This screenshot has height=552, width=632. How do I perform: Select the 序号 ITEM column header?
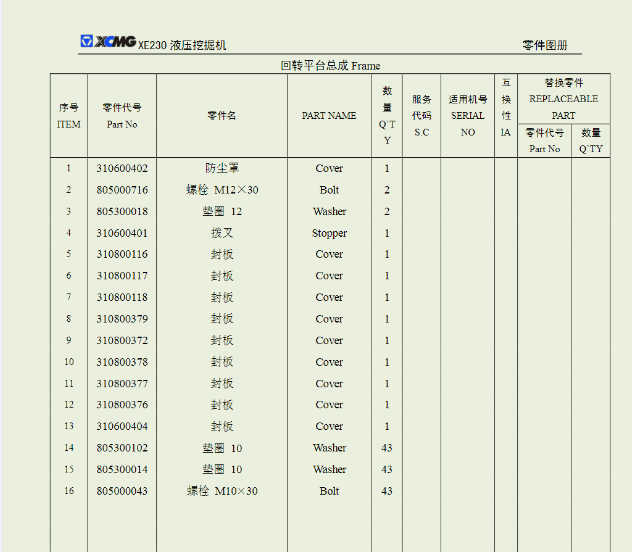[69, 116]
